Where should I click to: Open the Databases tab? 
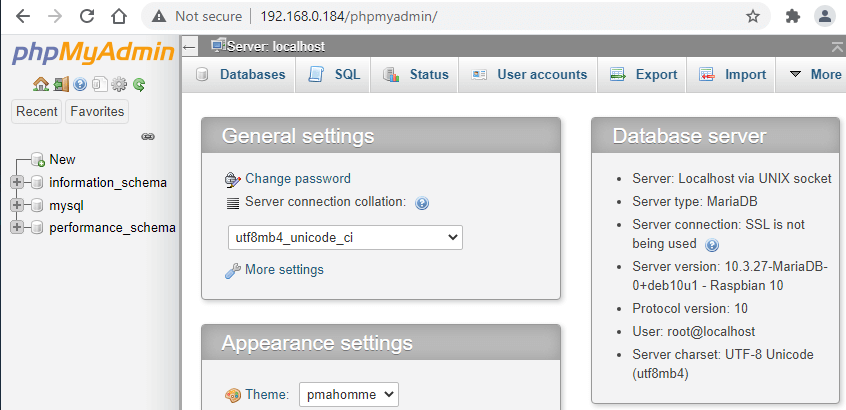click(x=240, y=74)
